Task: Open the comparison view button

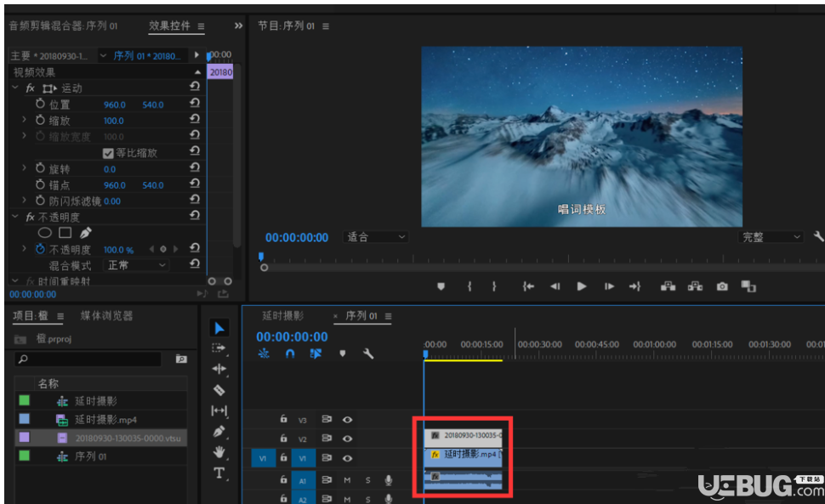Action: (x=748, y=286)
